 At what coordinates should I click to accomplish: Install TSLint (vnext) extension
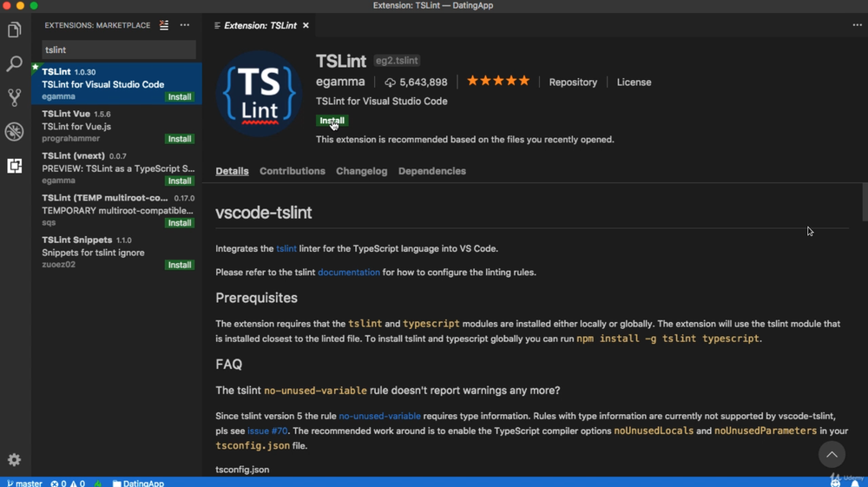[x=180, y=181]
